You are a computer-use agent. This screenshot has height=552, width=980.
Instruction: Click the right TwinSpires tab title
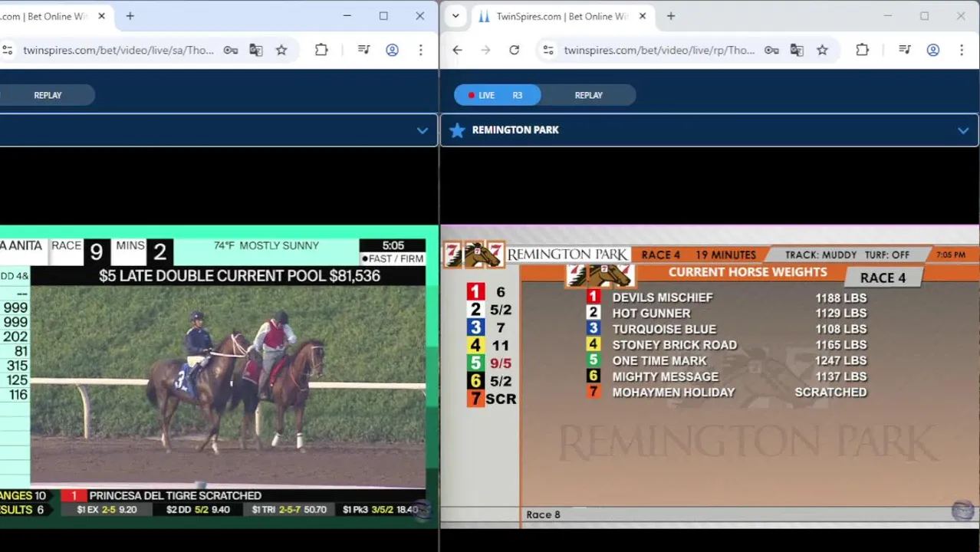tap(561, 16)
